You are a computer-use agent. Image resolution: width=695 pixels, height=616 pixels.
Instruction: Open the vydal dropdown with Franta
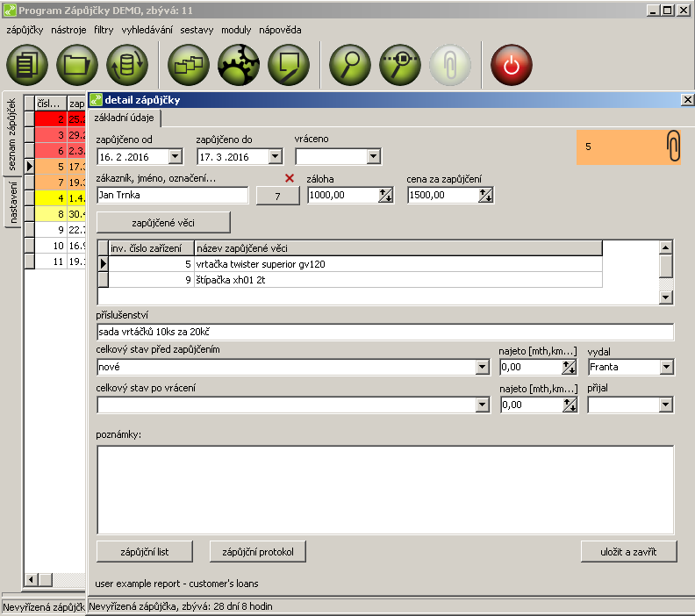pos(666,367)
